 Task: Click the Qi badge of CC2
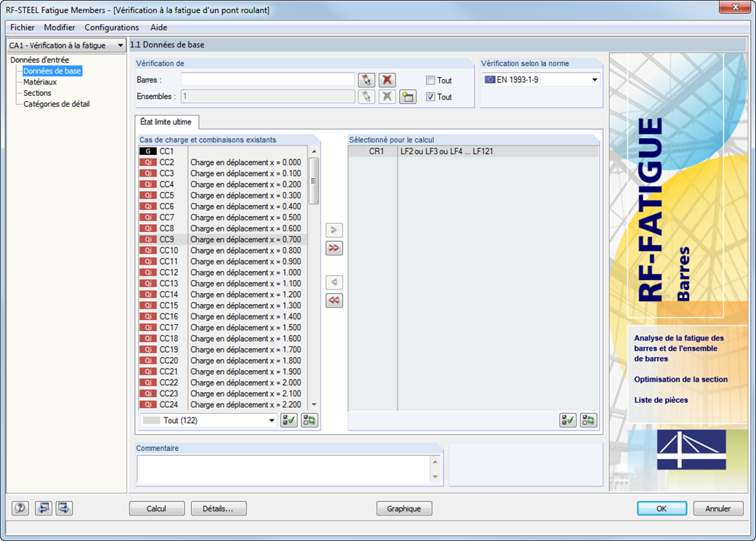(148, 162)
